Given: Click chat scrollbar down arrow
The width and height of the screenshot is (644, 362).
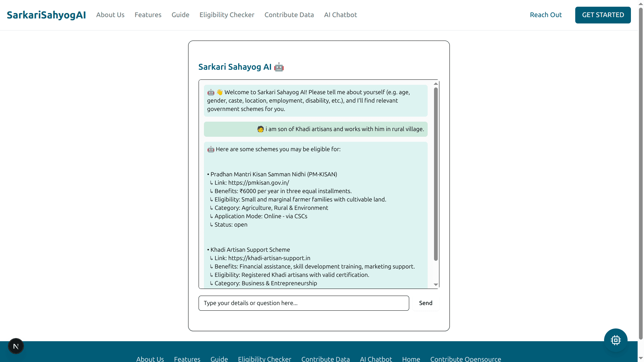Looking at the screenshot, I should 436,285.
